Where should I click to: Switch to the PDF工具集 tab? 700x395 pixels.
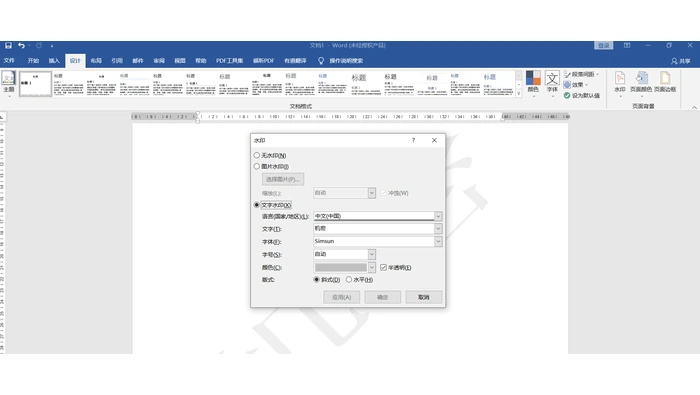tap(229, 61)
